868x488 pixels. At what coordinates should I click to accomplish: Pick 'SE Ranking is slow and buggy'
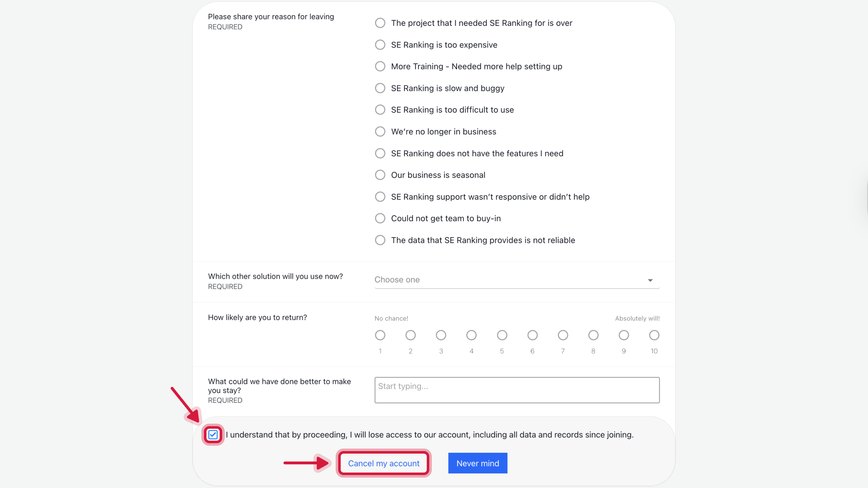coord(380,88)
